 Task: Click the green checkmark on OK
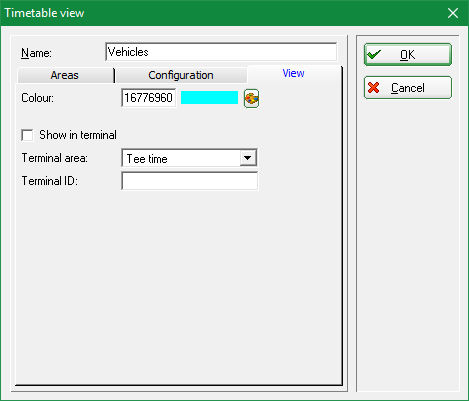coord(374,54)
